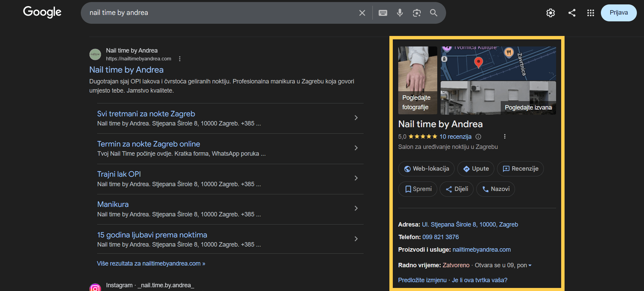The image size is (644, 291).
Task: Open the 10 recenzija reviews link
Action: tap(455, 137)
